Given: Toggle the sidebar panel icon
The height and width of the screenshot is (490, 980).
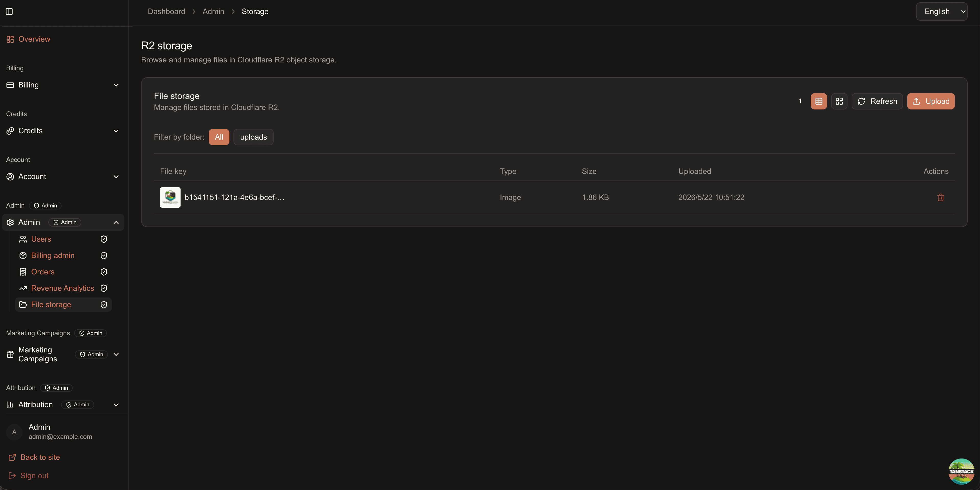Looking at the screenshot, I should pos(9,12).
